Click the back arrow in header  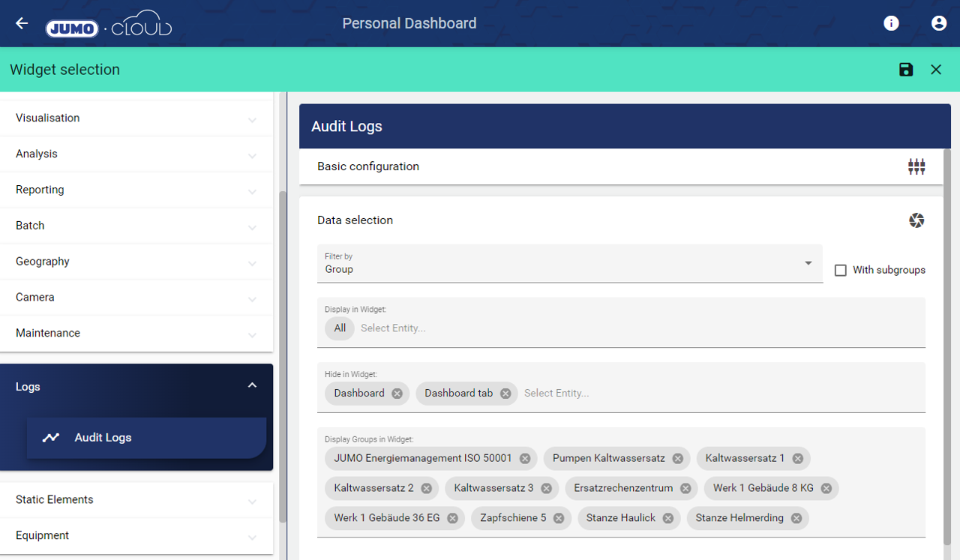click(x=22, y=23)
